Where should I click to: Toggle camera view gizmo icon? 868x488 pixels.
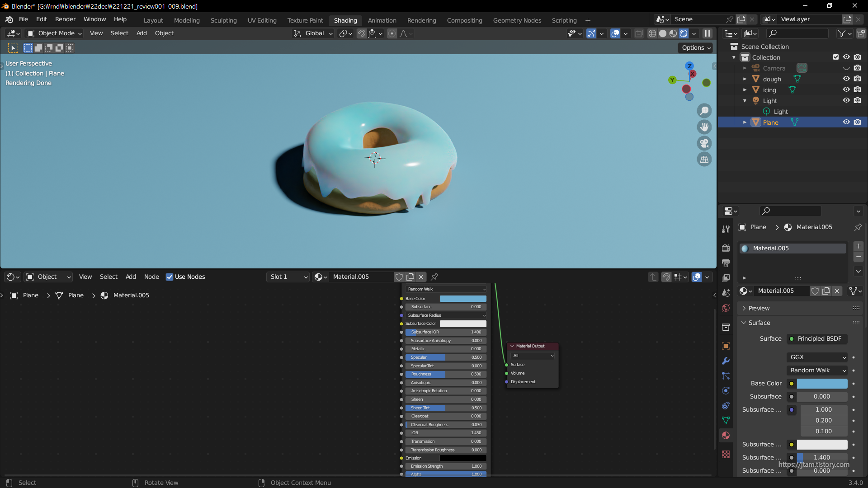click(x=704, y=143)
